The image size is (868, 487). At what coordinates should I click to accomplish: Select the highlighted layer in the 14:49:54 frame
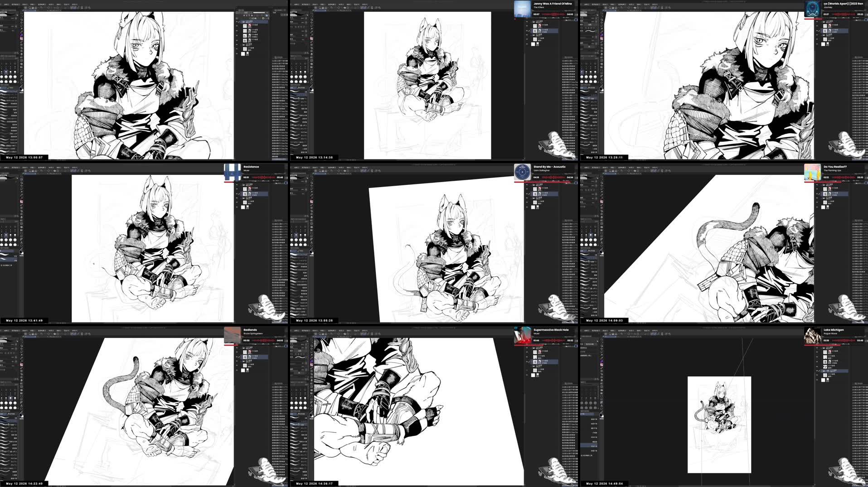pos(834,371)
